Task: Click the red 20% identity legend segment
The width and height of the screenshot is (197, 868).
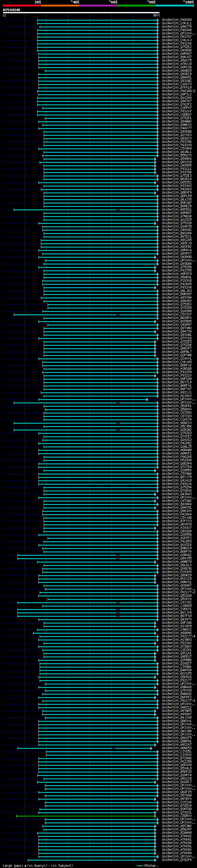Action: (22, 6)
